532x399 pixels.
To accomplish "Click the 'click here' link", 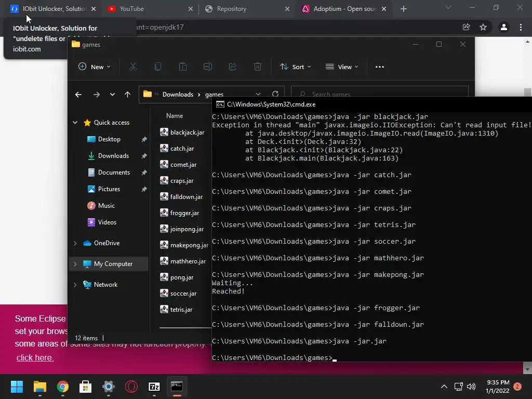I will 35,357.
